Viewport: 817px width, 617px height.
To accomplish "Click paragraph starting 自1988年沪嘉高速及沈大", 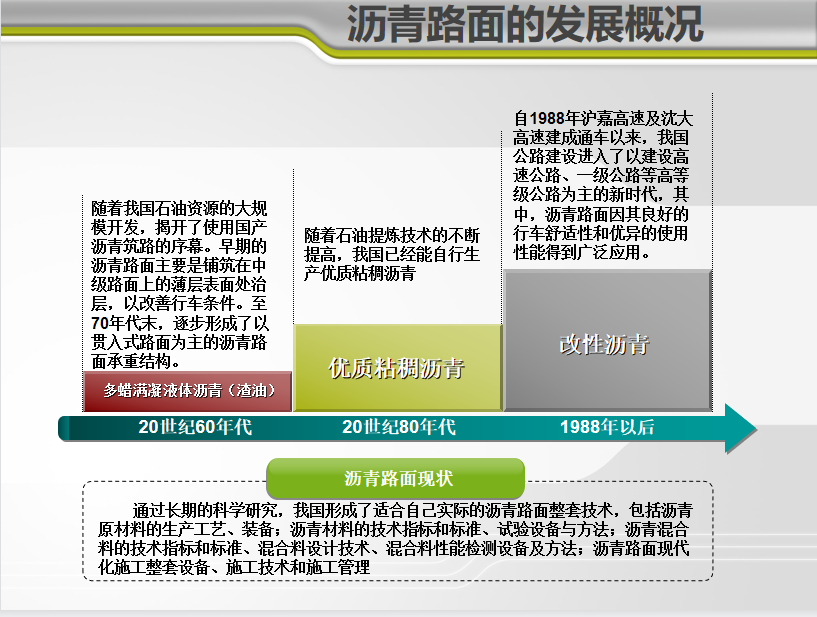I will click(x=602, y=185).
